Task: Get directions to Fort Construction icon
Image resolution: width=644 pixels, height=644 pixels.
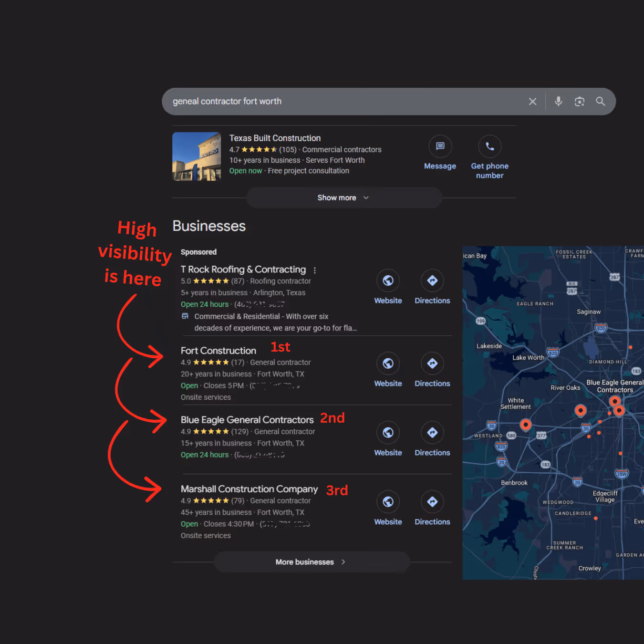Action: click(x=432, y=364)
